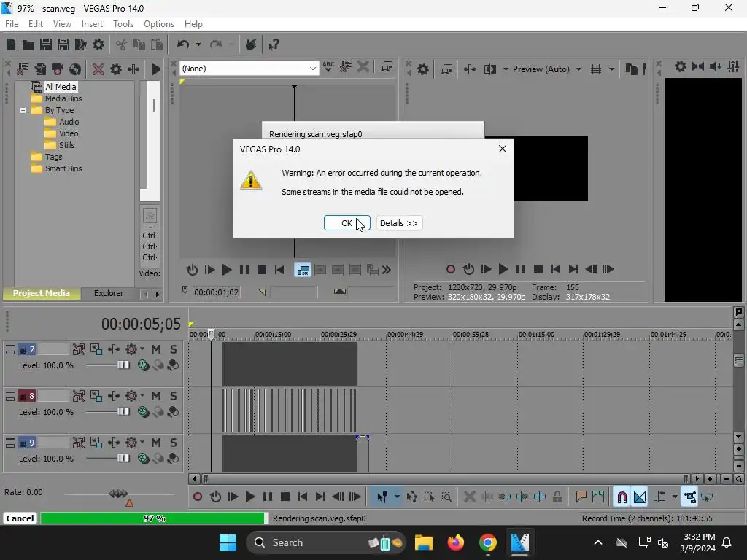Open Details in the warning dialog
The image size is (747, 560).
tap(399, 223)
